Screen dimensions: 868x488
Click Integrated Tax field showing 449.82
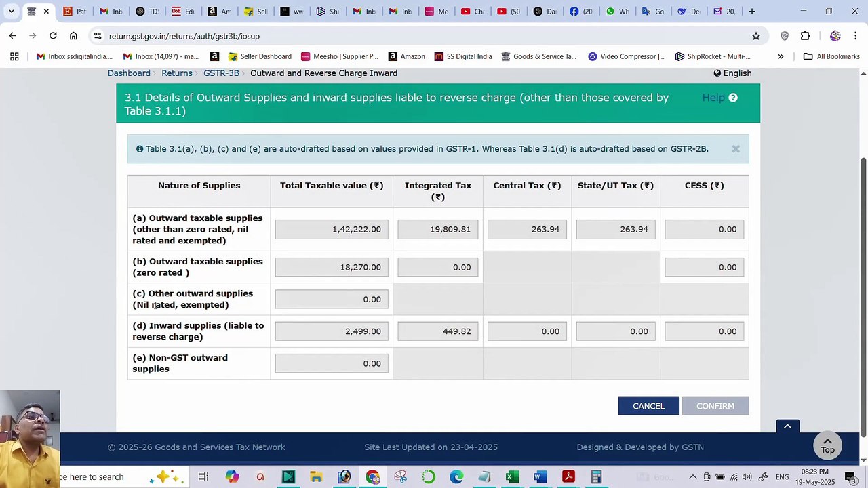pos(437,331)
